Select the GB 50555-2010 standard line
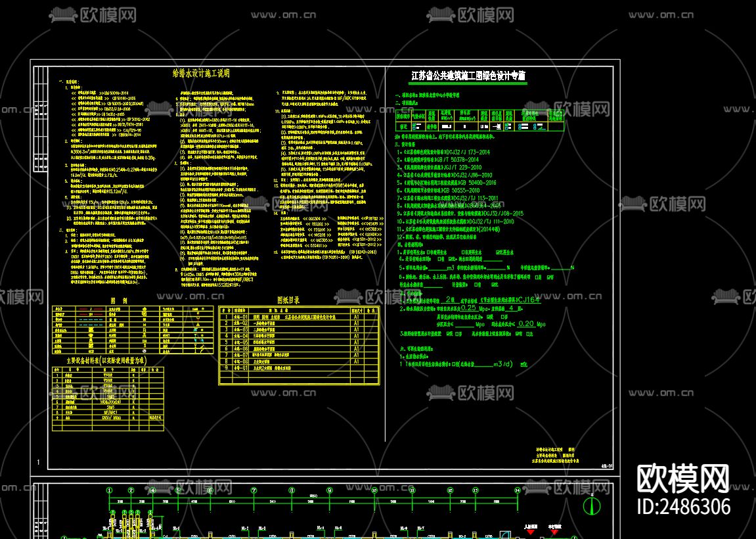Viewport: 756px width, 539px height. point(438,191)
